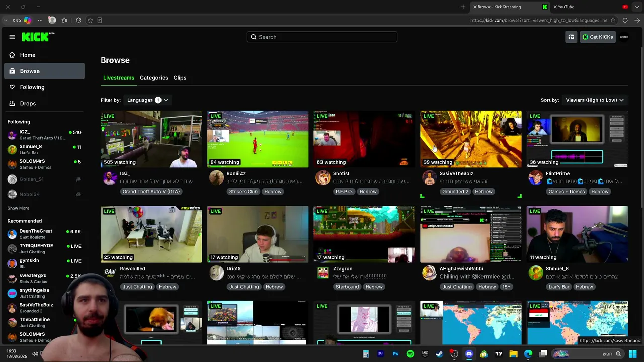Open AHighJewishRabbi channel avatar
Image resolution: width=644 pixels, height=362 pixels.
pyautogui.click(x=429, y=273)
